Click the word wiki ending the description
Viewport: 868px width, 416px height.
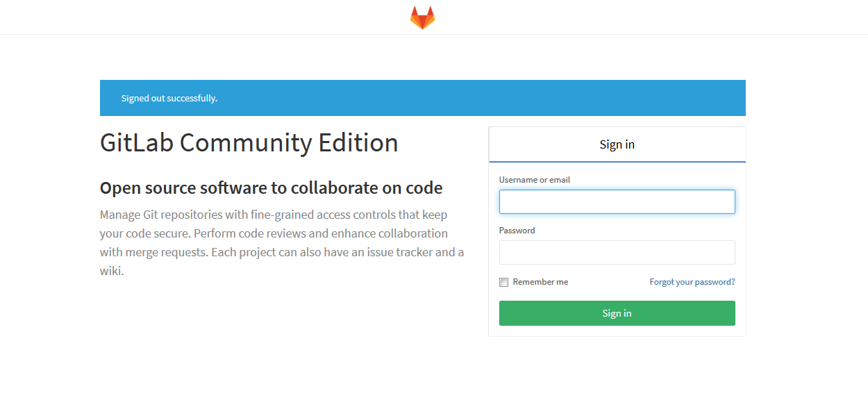point(111,271)
